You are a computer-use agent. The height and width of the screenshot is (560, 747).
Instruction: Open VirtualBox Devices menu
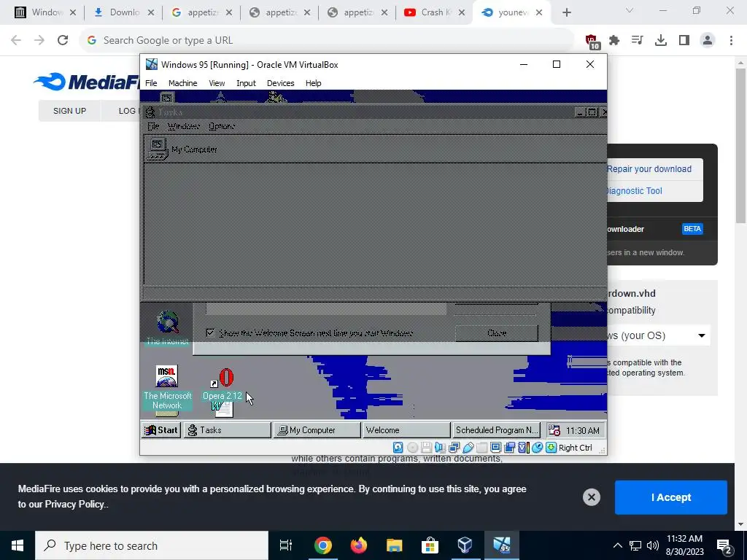[280, 83]
